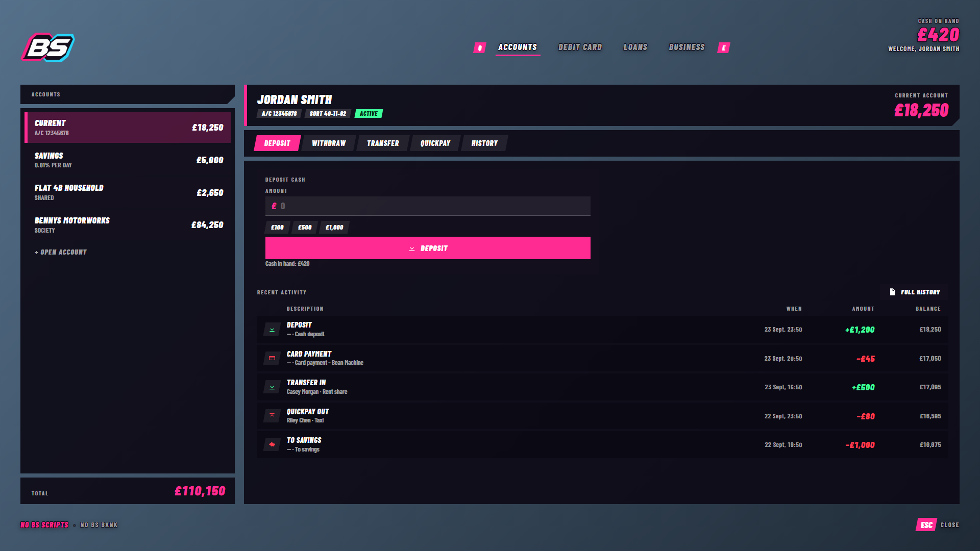980x551 pixels.
Task: Click the QuickPay Out row icon
Action: coord(272,416)
